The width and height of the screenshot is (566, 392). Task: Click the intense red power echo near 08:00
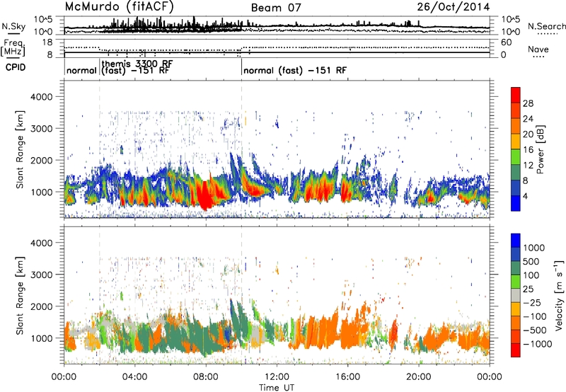pos(204,195)
